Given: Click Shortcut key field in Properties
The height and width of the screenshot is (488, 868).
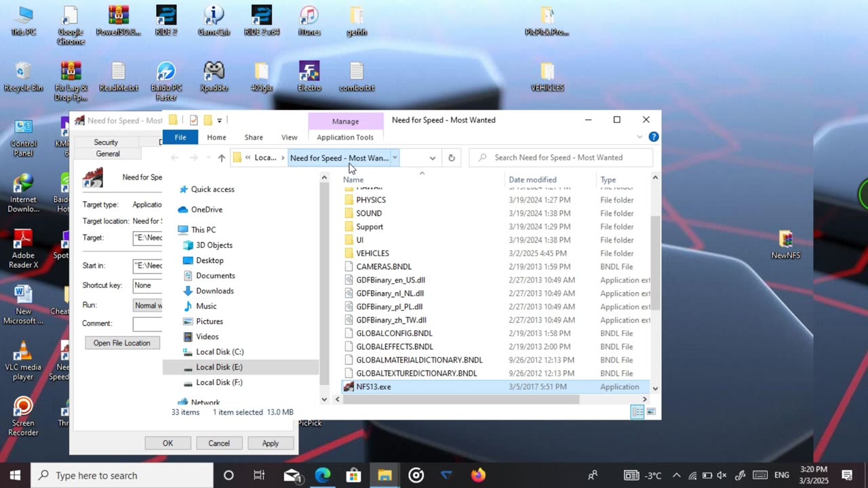Looking at the screenshot, I should pos(148,285).
